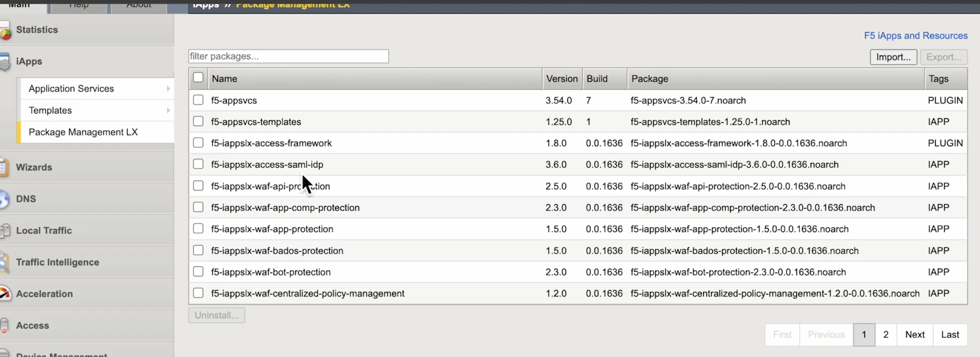Click the First page button
980x357 pixels.
click(x=782, y=334)
